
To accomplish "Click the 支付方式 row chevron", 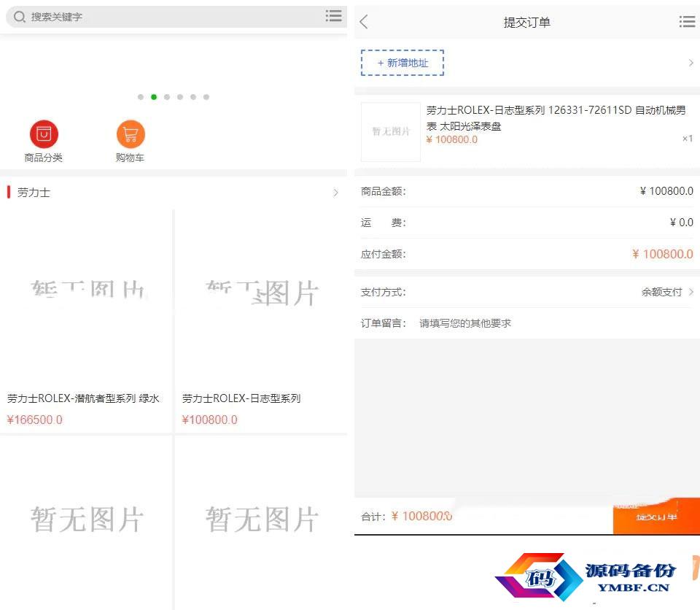I will coord(691,292).
